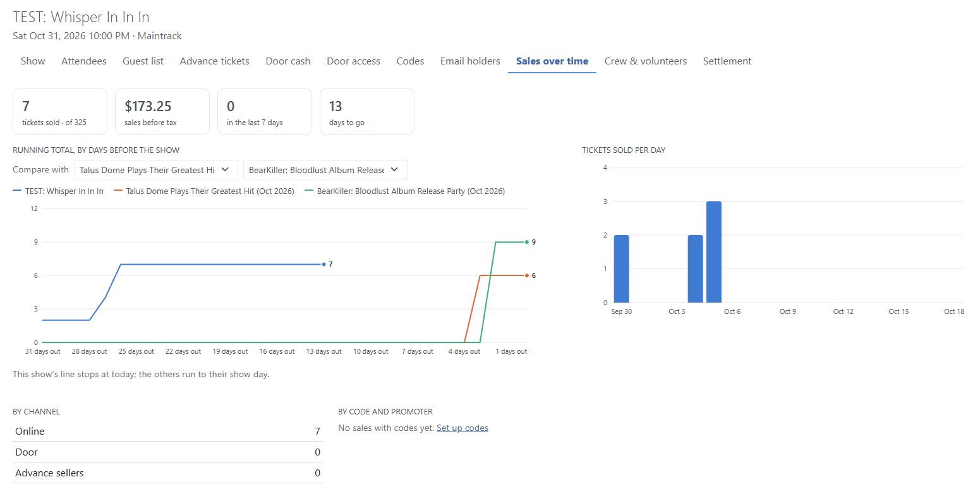Click the green line endpoint labeled 9
Screen dimensions: 980x501
527,242
